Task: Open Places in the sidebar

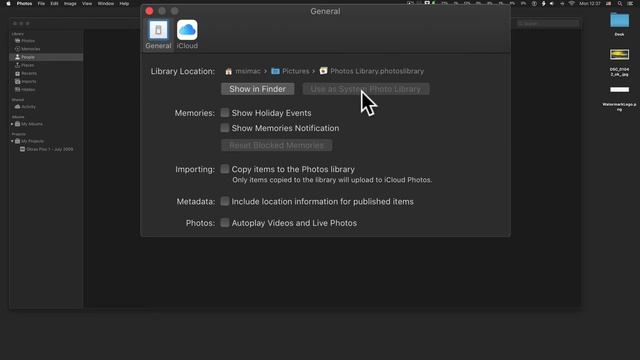Action: (x=27, y=65)
